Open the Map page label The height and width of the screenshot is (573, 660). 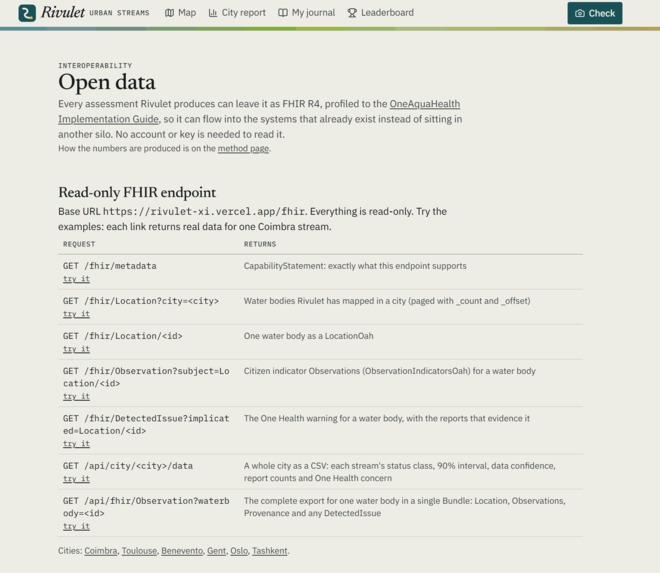click(187, 13)
